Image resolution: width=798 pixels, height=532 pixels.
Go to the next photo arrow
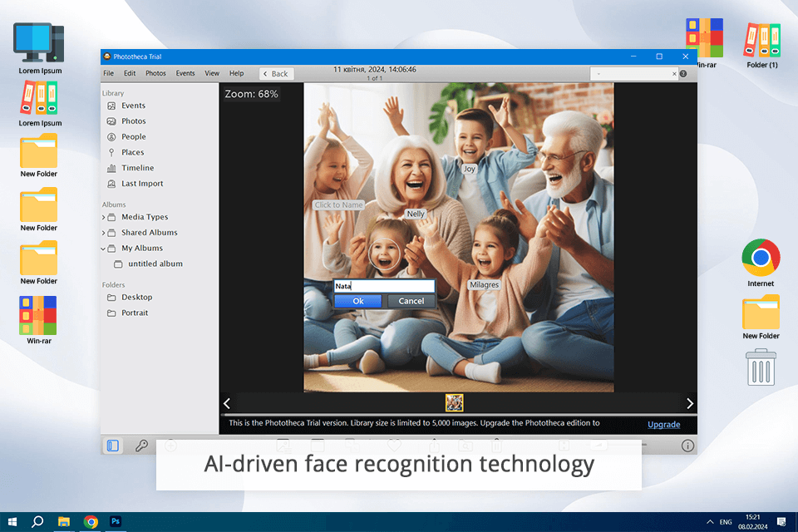(x=690, y=404)
